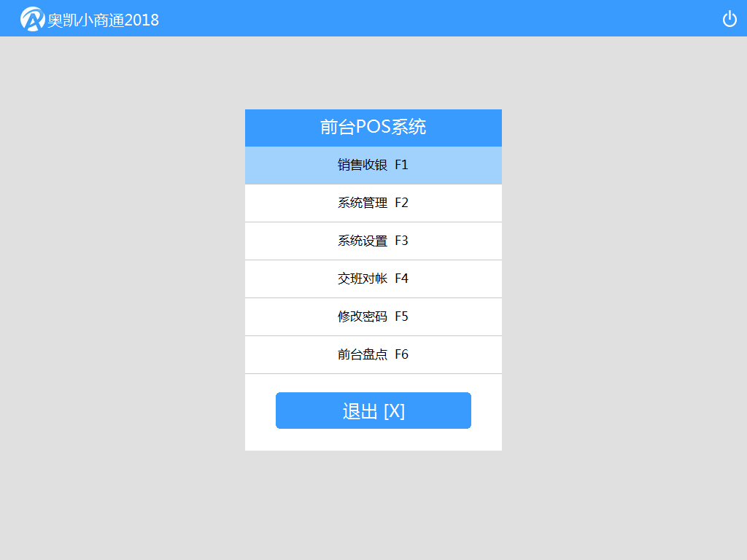Start shift handover from 交班对帐 option

coord(373,279)
